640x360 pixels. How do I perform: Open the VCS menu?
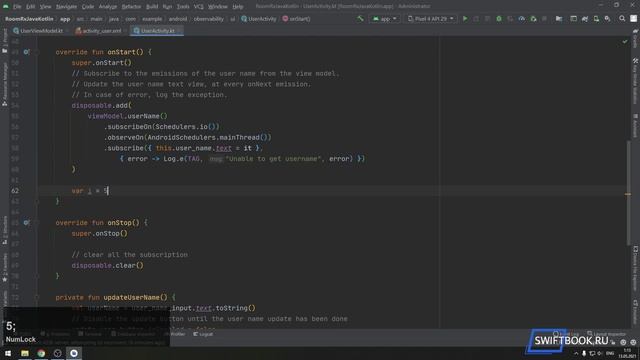(x=199, y=7)
